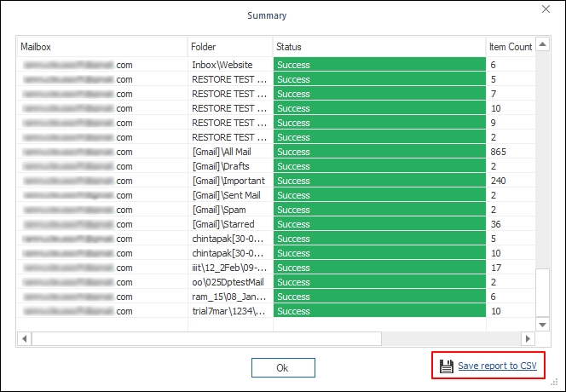The image size is (566, 392).
Task: Sort by the Folder column header
Action: [229, 47]
